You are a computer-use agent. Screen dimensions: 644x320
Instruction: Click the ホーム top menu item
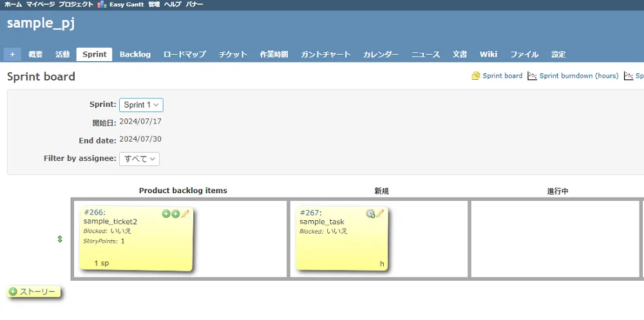coord(13,5)
